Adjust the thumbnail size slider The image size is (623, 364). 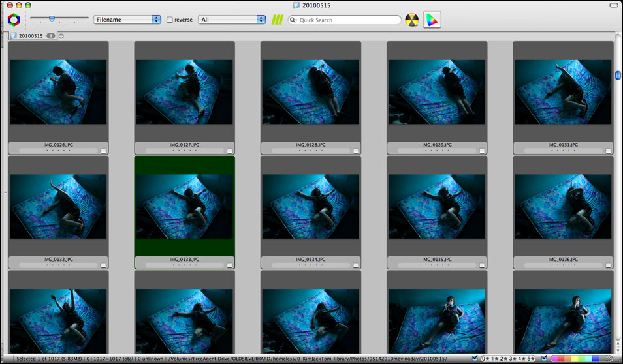click(52, 18)
